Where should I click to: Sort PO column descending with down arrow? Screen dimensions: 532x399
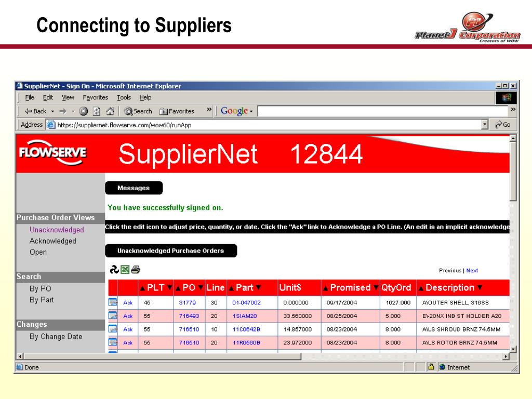(201, 288)
